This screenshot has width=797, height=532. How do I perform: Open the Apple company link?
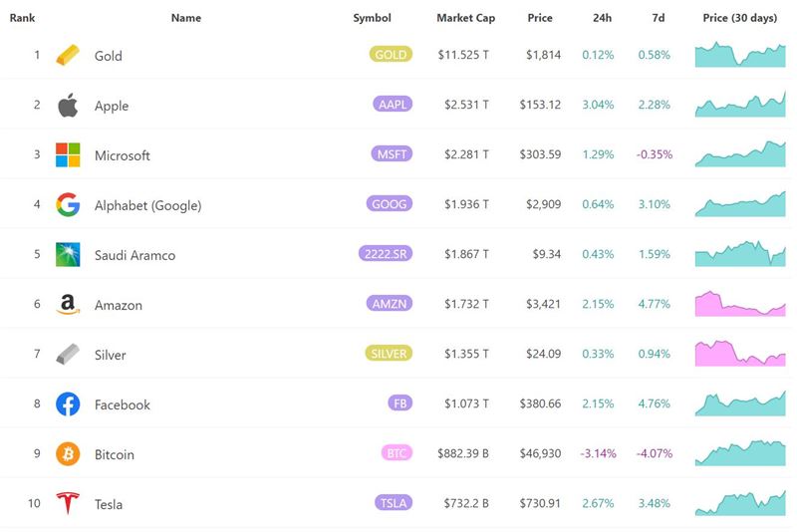coord(112,106)
